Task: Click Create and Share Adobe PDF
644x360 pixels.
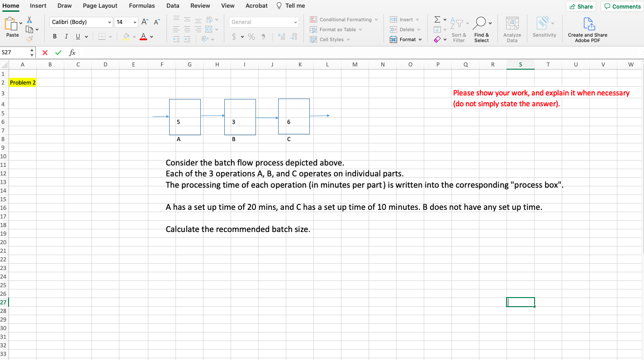Action: [x=587, y=27]
